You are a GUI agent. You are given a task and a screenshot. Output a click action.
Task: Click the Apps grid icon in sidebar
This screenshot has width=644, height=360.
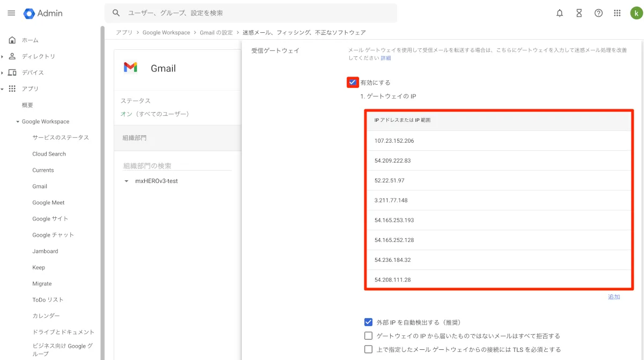(x=12, y=89)
